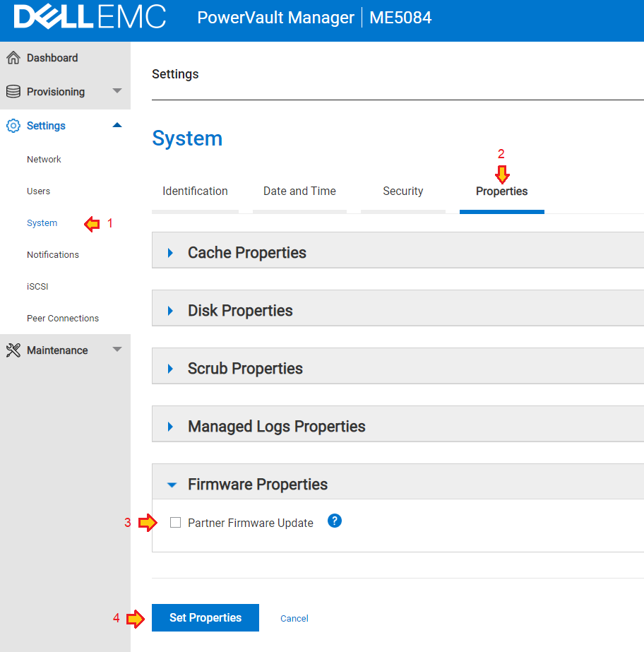Select the Properties tab

pos(502,191)
